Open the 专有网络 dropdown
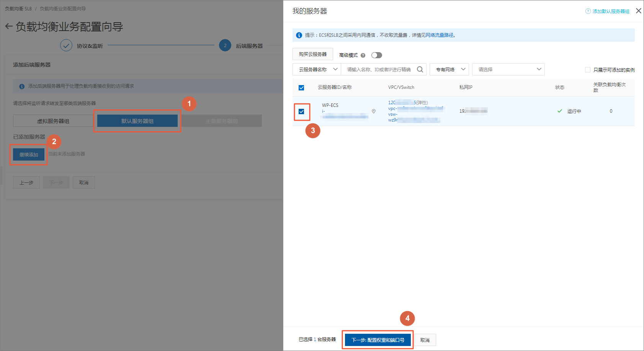644x351 pixels. point(449,69)
